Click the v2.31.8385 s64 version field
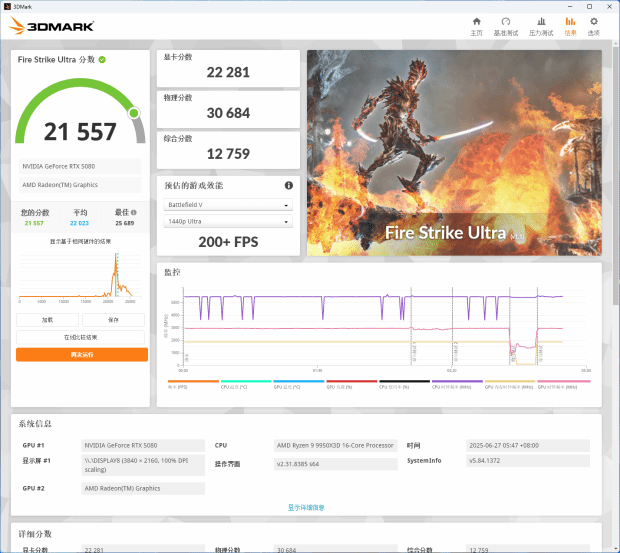 (335, 464)
